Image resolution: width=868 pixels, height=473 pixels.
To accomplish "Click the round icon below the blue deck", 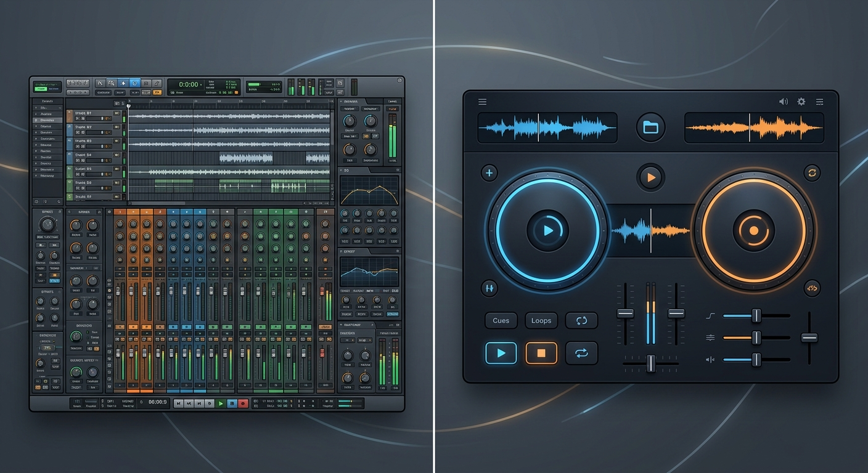I will (489, 288).
